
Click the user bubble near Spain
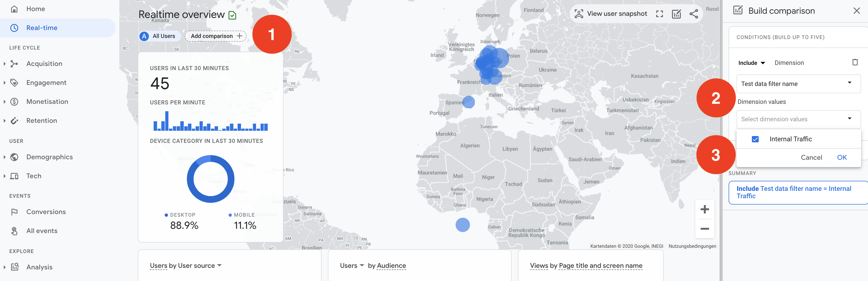[468, 102]
